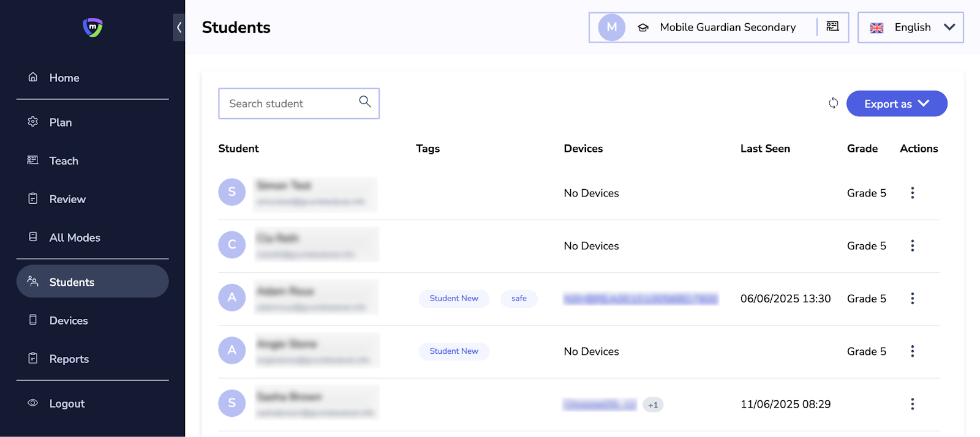Screen dimensions: 980x437
Task: Select the Teach sidebar item
Action: [64, 161]
